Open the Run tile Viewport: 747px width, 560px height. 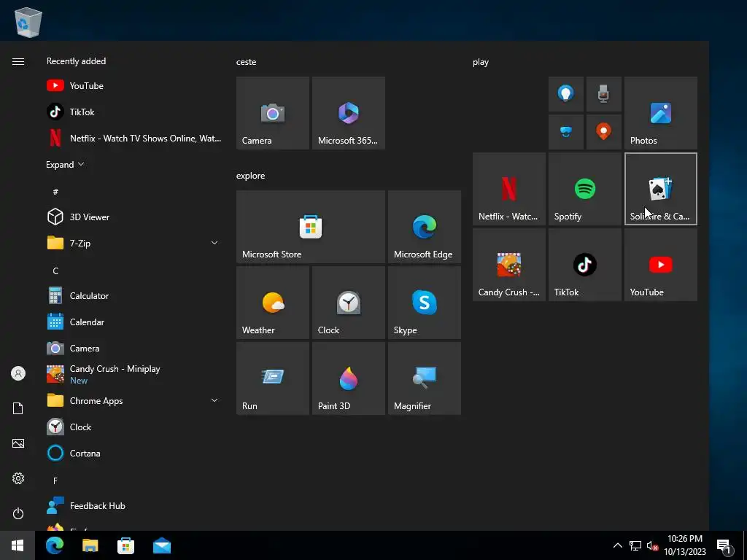(273, 378)
